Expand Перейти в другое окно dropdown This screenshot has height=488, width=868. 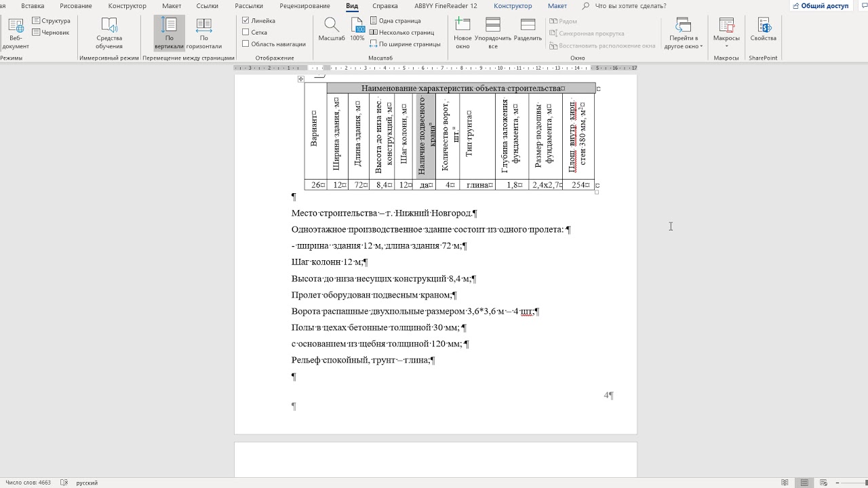[683, 34]
